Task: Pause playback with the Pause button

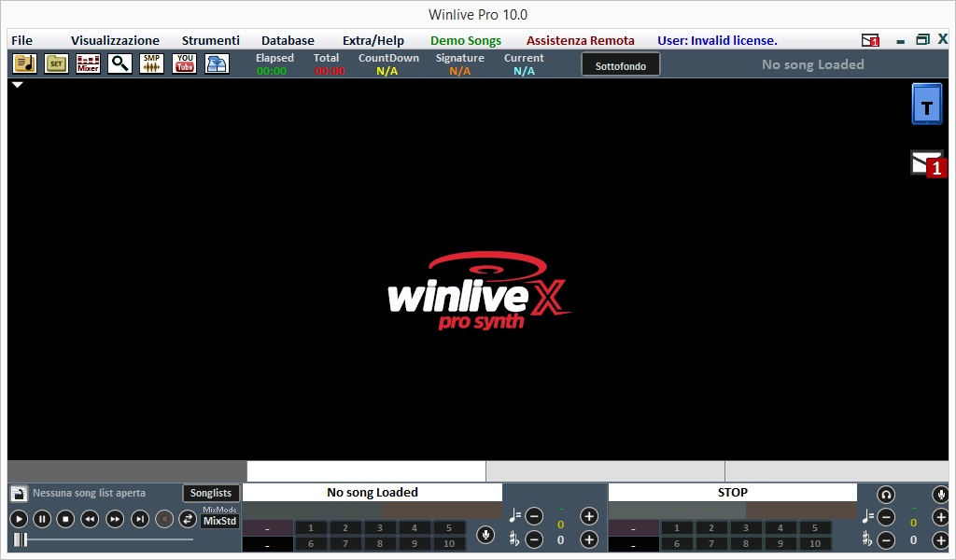Action: (x=42, y=519)
